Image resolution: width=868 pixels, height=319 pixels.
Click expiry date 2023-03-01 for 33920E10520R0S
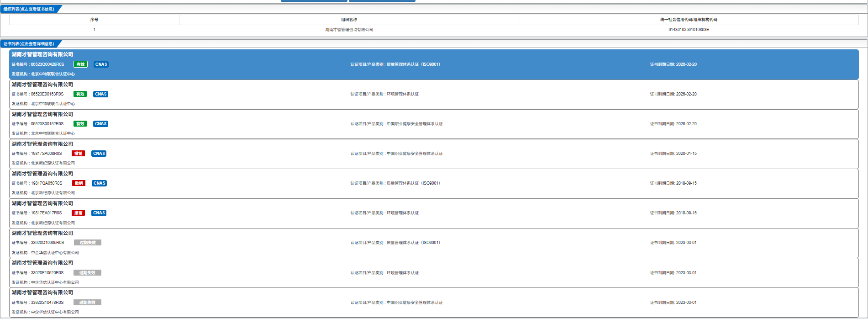click(x=686, y=273)
